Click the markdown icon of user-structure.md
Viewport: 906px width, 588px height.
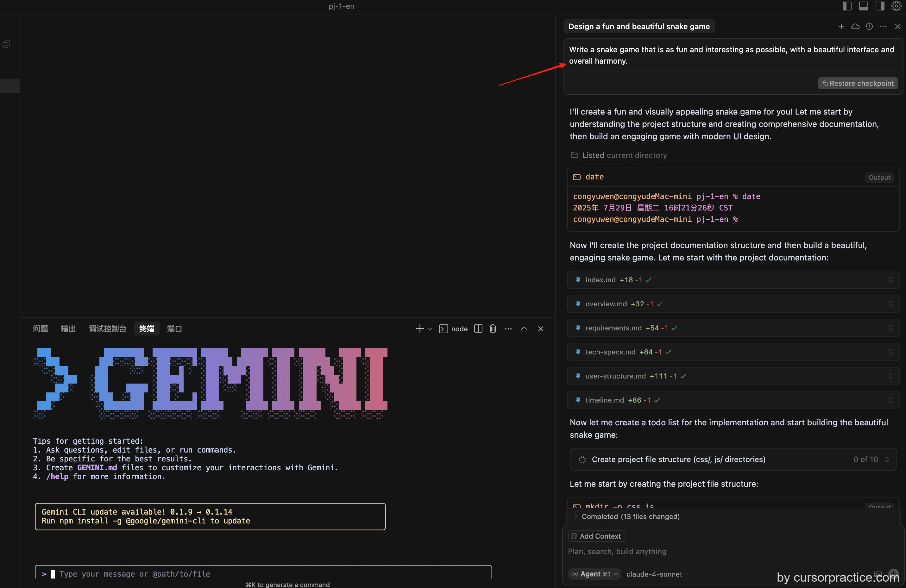click(578, 376)
